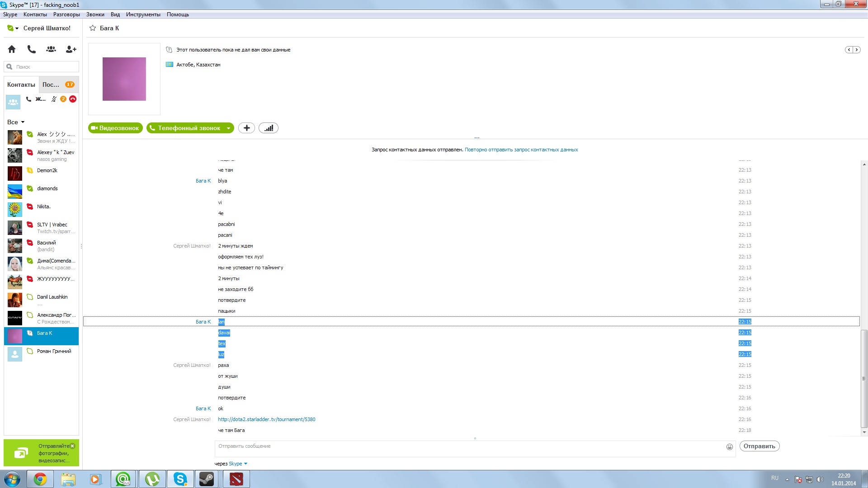Viewport: 868px width, 488px height.
Task: Close the photo sharing promo banner
Action: tap(72, 446)
